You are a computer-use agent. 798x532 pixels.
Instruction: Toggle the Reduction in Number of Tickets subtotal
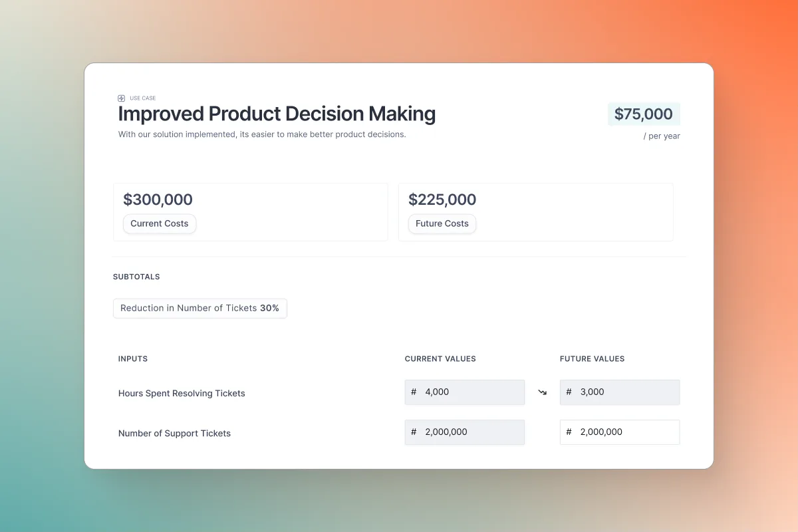pyautogui.click(x=199, y=308)
